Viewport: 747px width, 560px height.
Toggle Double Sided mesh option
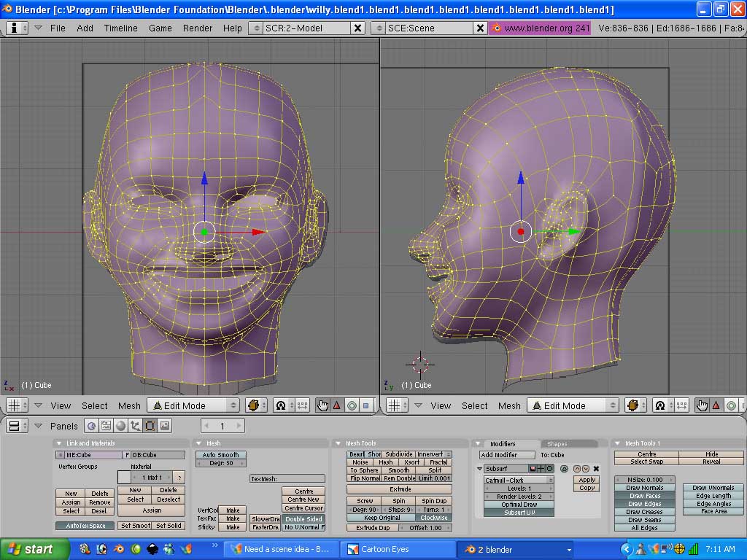click(x=304, y=519)
